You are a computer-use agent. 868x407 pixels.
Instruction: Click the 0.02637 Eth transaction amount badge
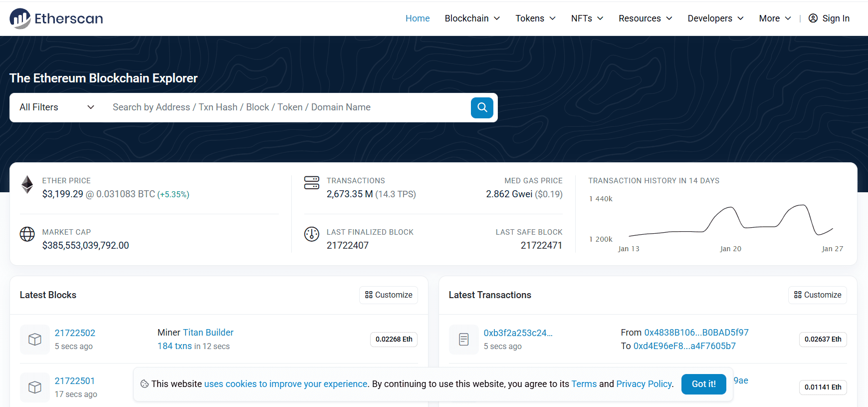click(823, 340)
